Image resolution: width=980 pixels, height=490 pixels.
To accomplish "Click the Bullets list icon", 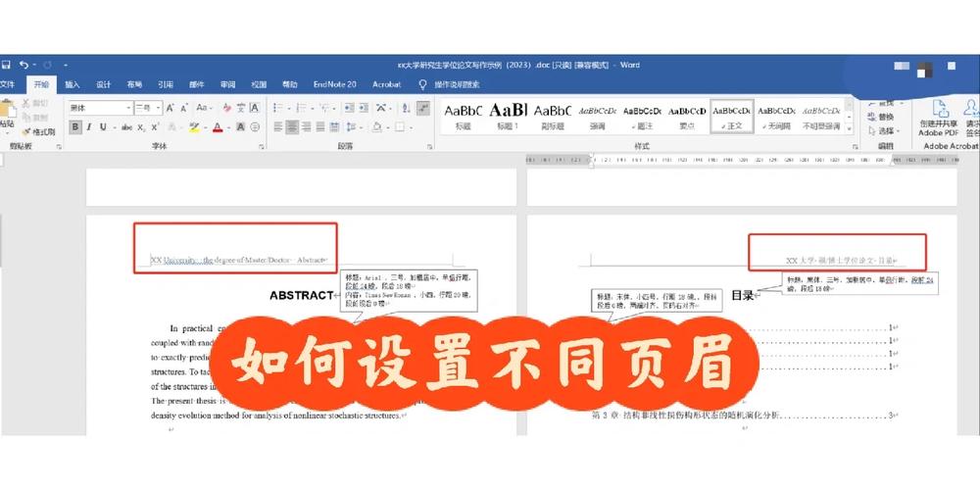I will pos(278,108).
